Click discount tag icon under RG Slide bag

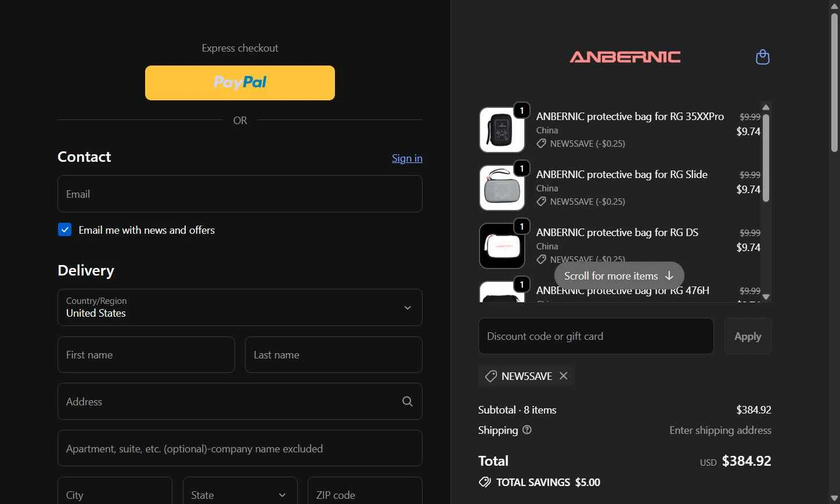coord(541,201)
